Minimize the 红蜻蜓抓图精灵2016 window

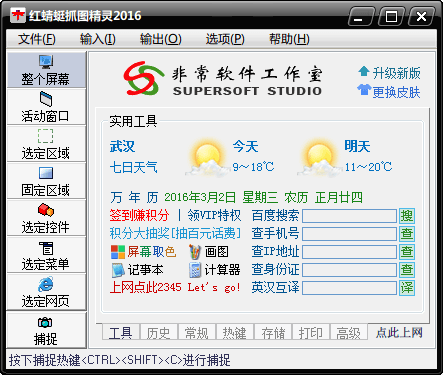[x=360, y=16]
